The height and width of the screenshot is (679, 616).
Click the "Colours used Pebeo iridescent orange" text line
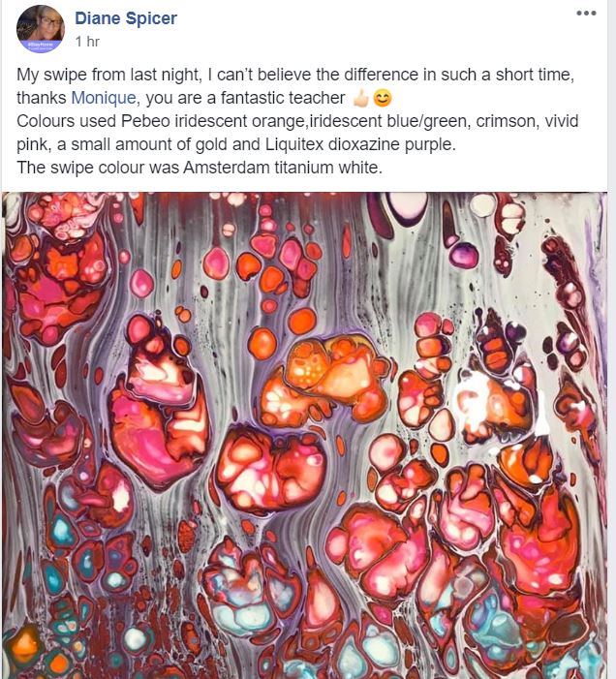click(297, 121)
